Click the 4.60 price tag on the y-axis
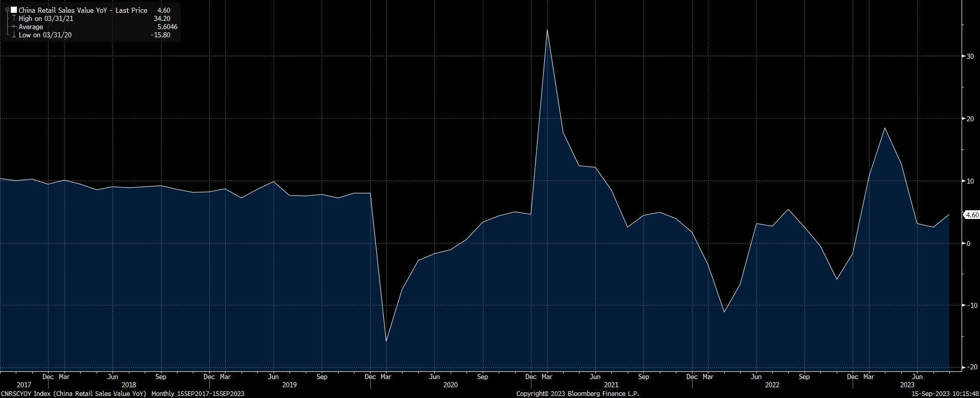This screenshot has height=398, width=980. (x=972, y=215)
